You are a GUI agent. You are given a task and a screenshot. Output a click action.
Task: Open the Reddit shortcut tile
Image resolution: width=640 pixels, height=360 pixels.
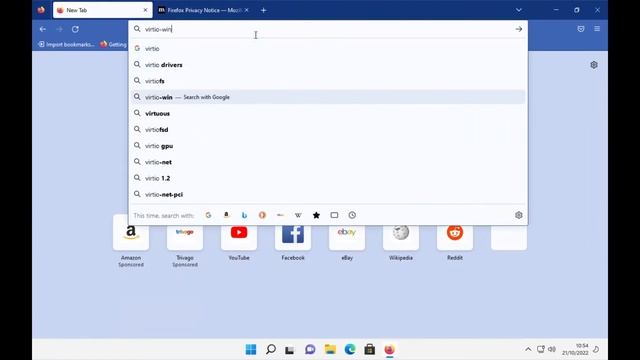[x=455, y=238]
